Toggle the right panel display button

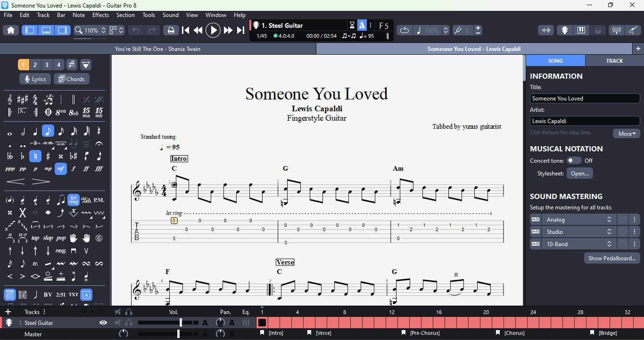(62, 30)
